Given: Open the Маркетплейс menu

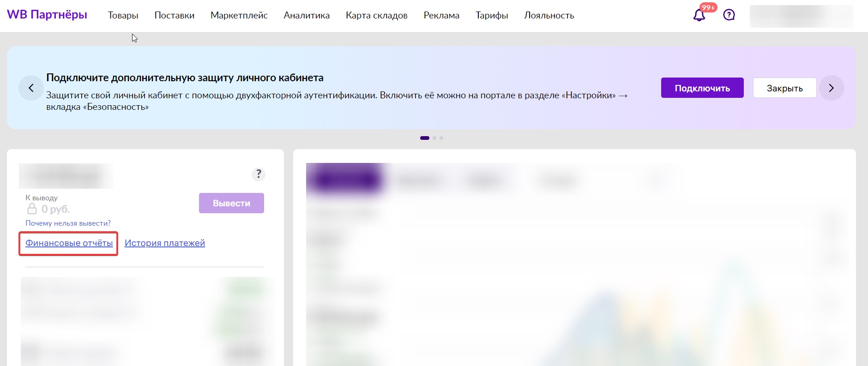Looking at the screenshot, I should 239,15.
